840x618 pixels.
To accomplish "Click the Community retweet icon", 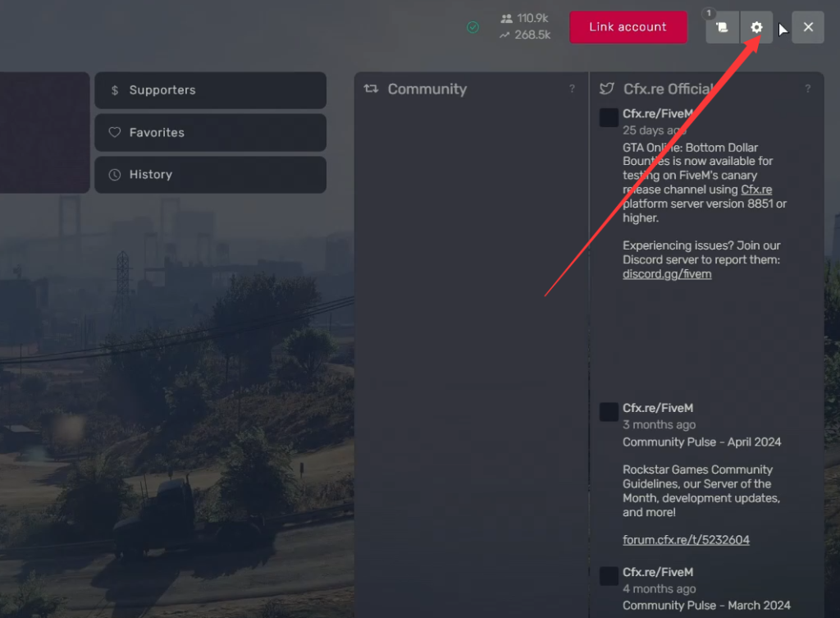I will pos(371,89).
